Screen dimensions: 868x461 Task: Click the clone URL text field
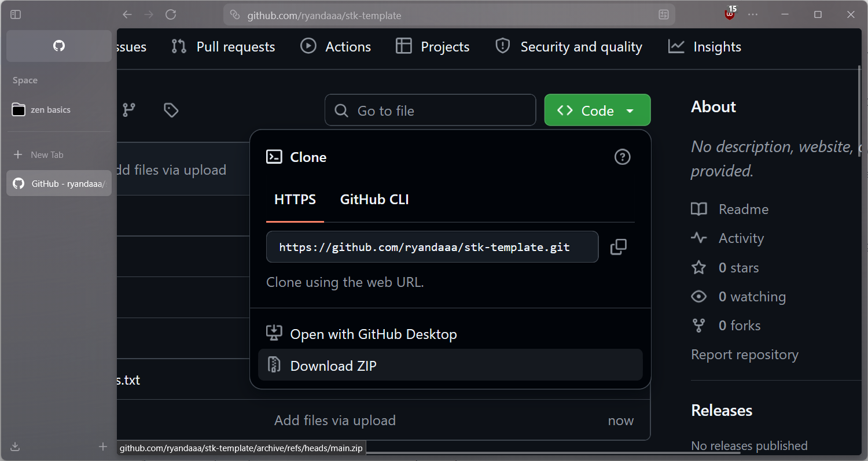pos(432,247)
